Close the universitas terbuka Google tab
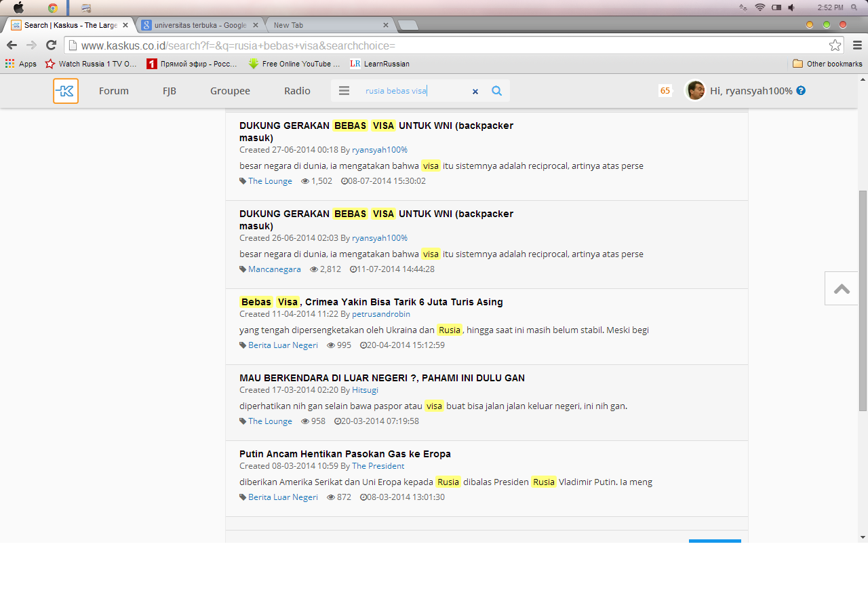This screenshot has width=868, height=597. click(x=256, y=25)
